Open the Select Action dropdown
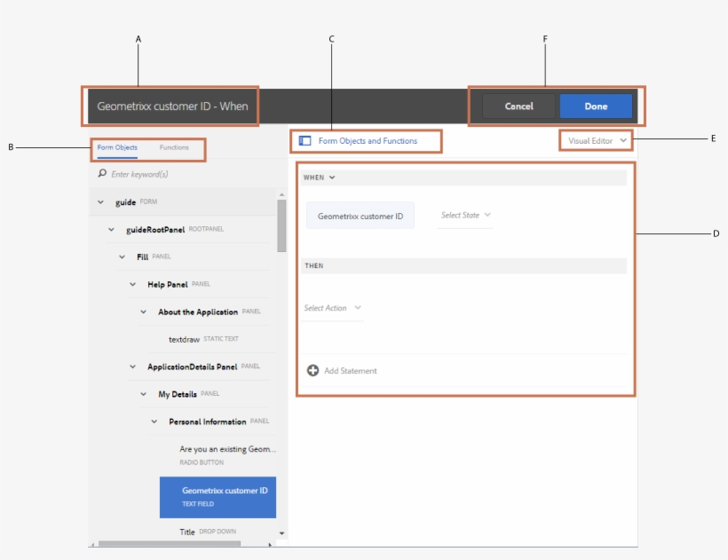 click(x=331, y=308)
